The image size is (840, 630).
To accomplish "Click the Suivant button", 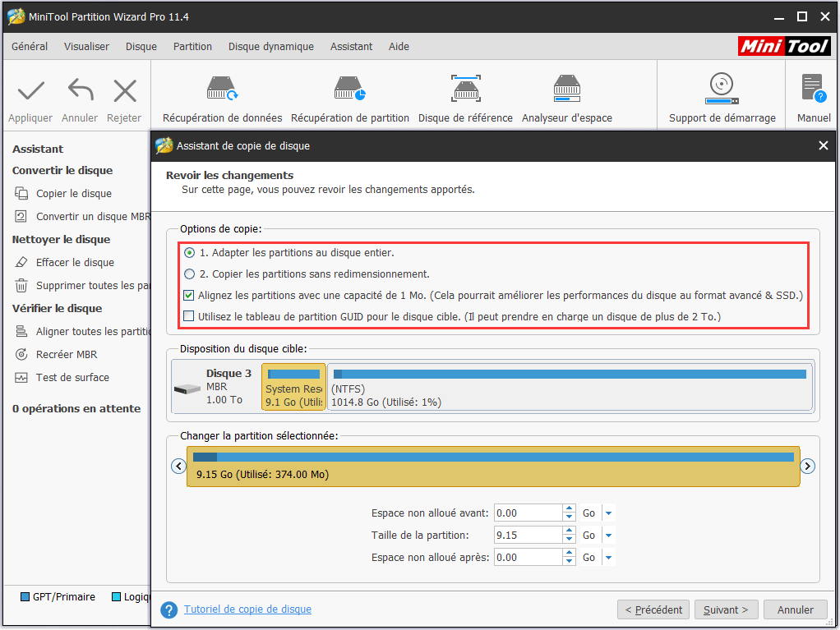I will tap(726, 609).
